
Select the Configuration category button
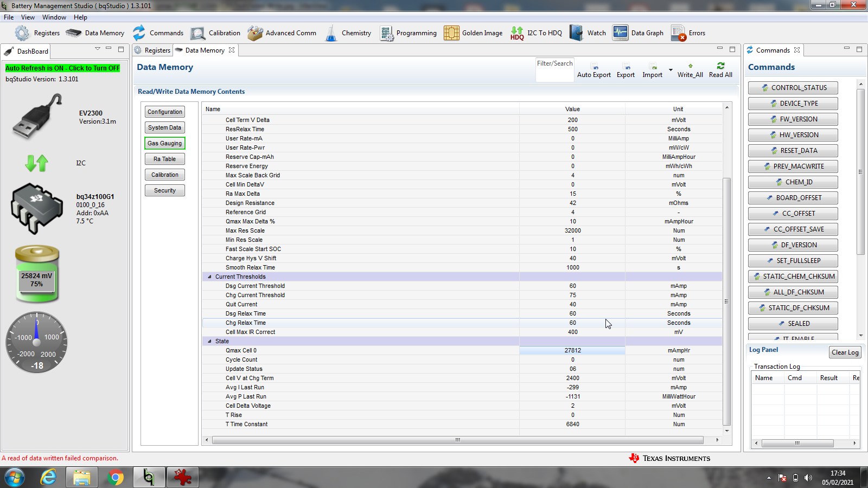tap(165, 112)
